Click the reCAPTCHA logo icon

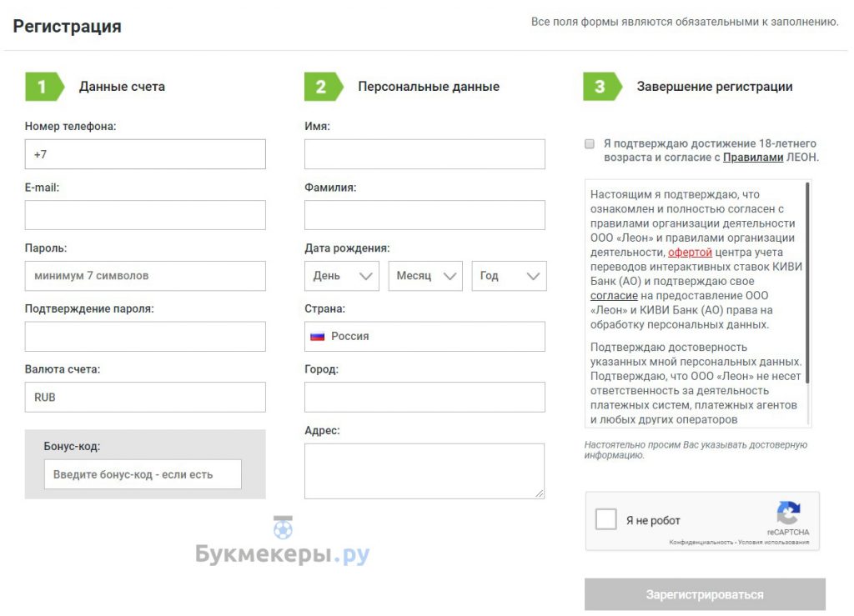tap(788, 513)
